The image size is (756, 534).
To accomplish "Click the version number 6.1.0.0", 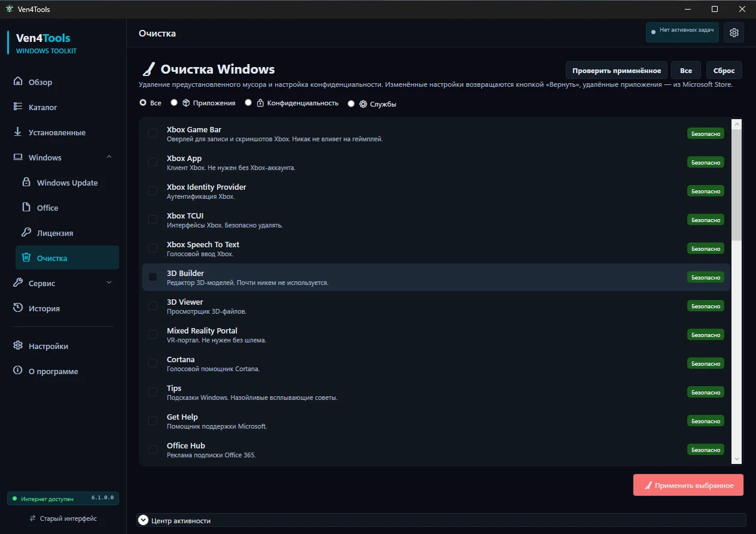I will 103,498.
